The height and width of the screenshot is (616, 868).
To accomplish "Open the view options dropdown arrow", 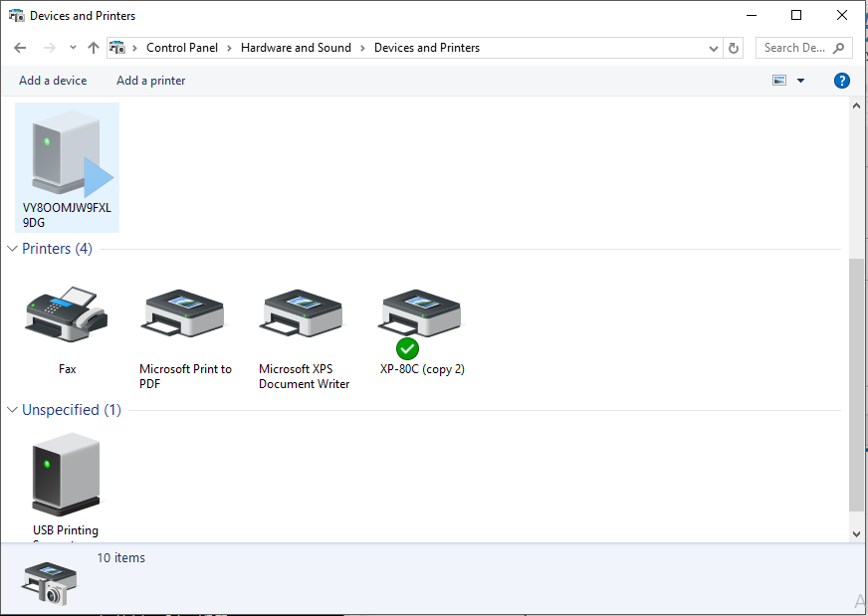I will 800,81.
